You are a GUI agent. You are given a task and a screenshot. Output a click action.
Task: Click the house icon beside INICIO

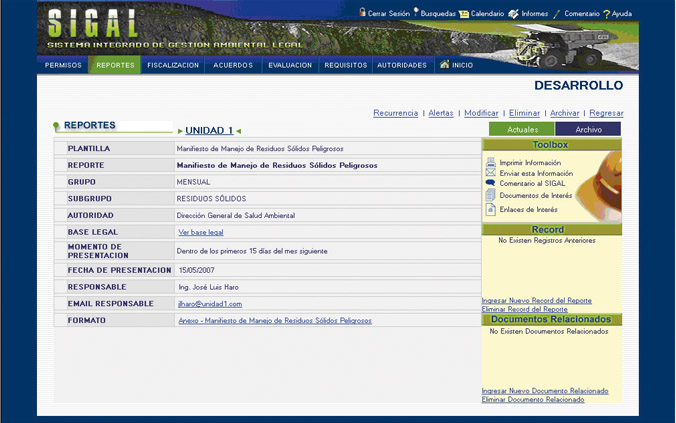click(444, 65)
